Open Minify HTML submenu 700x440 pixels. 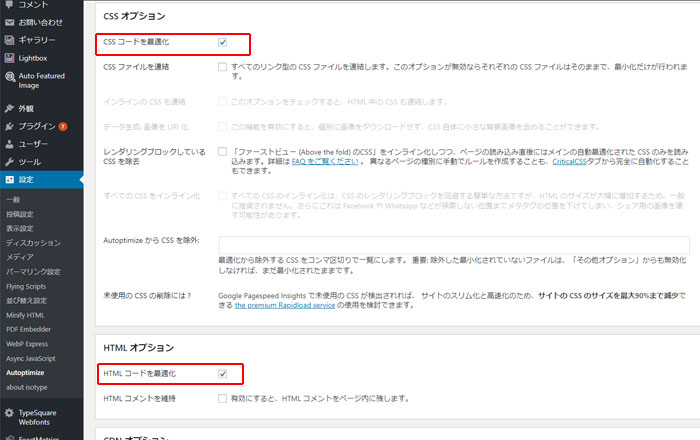pos(25,315)
